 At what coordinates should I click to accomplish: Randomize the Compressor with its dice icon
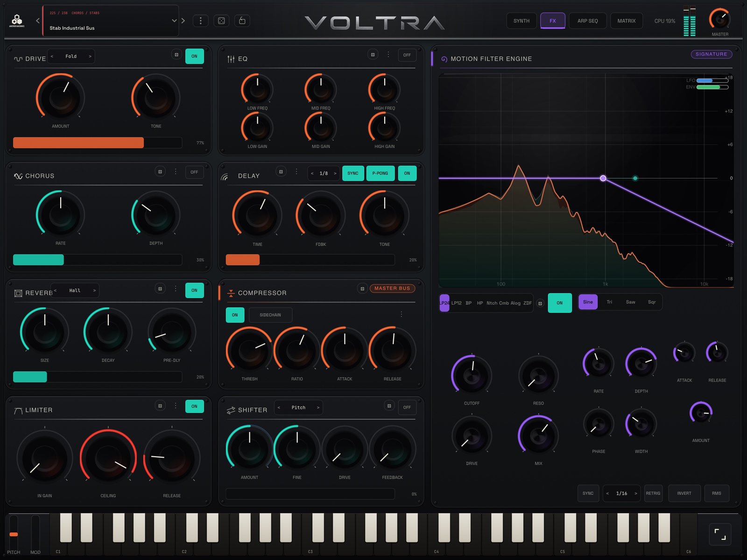(x=362, y=289)
